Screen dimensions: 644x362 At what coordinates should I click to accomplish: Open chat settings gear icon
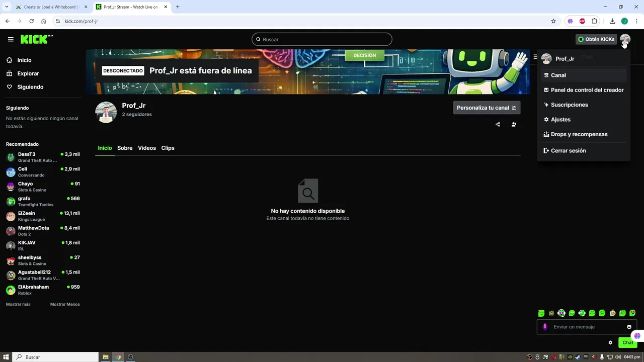point(610,342)
